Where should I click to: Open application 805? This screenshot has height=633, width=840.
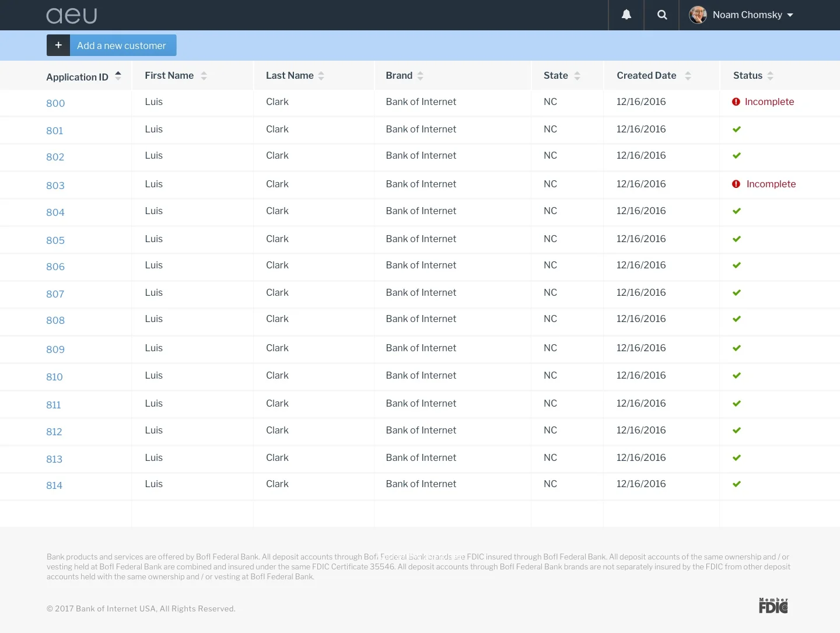tap(55, 240)
